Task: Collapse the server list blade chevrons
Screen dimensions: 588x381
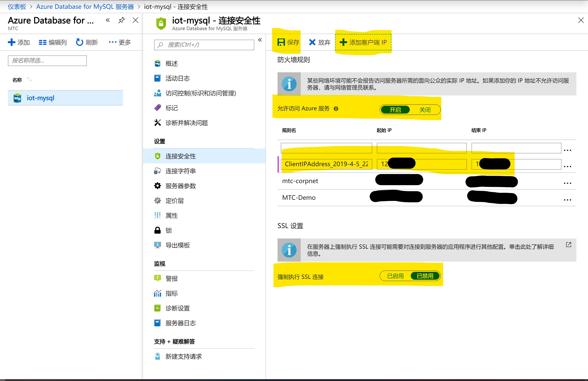Action: point(108,20)
